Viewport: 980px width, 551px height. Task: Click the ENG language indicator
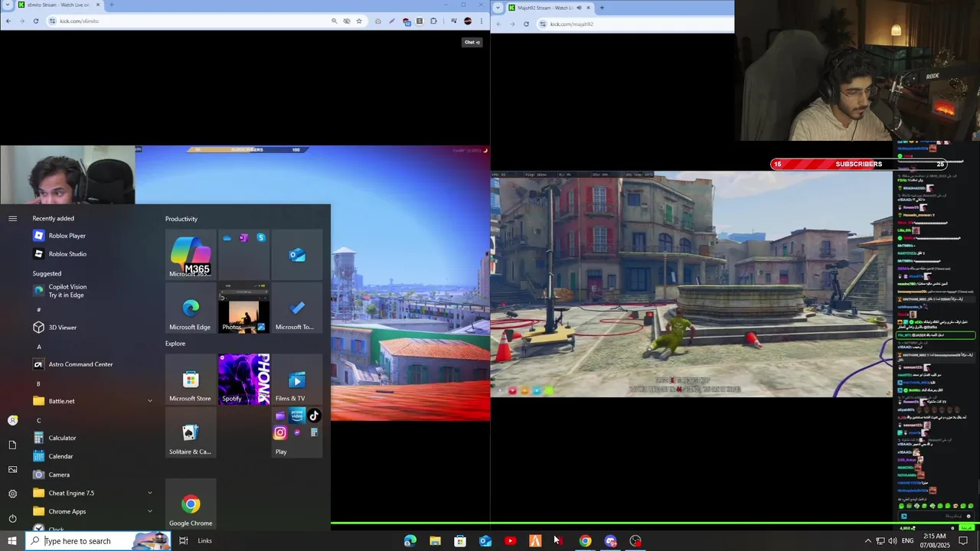[907, 541]
